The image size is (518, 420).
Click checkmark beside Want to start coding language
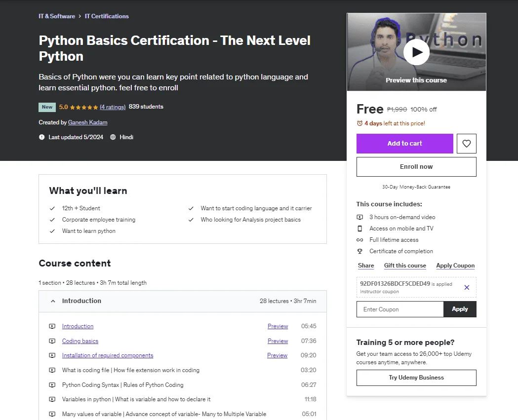[x=191, y=208]
